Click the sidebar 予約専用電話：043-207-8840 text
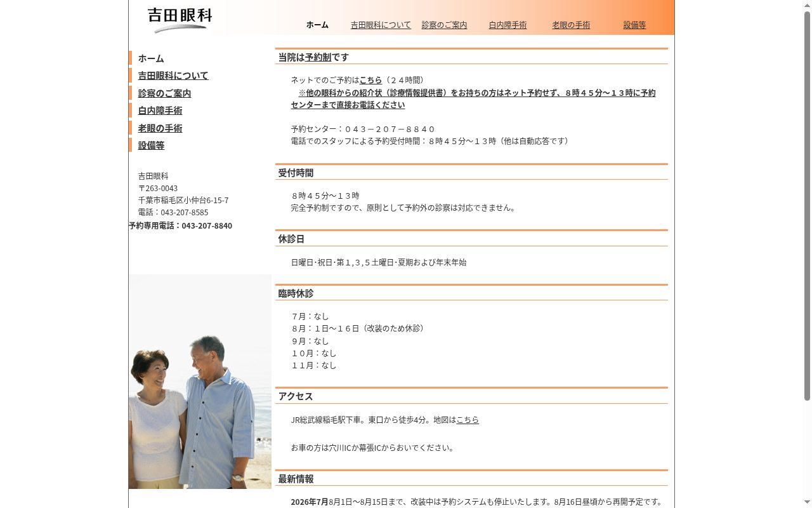The width and height of the screenshot is (812, 508). (181, 225)
